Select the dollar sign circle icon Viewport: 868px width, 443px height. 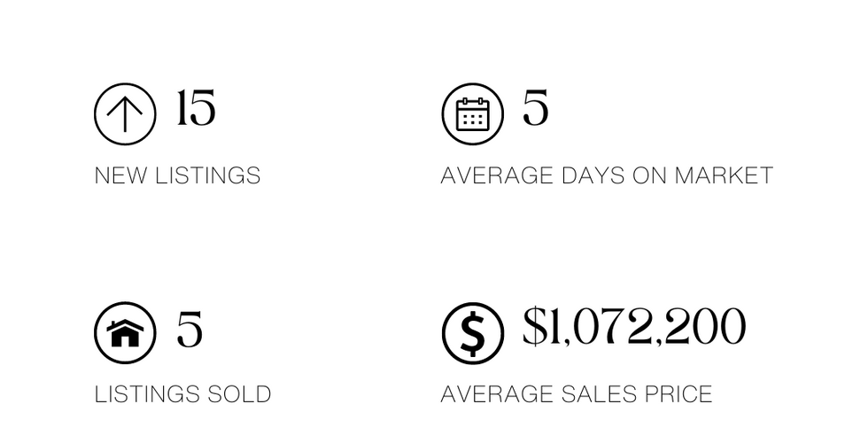(x=473, y=333)
